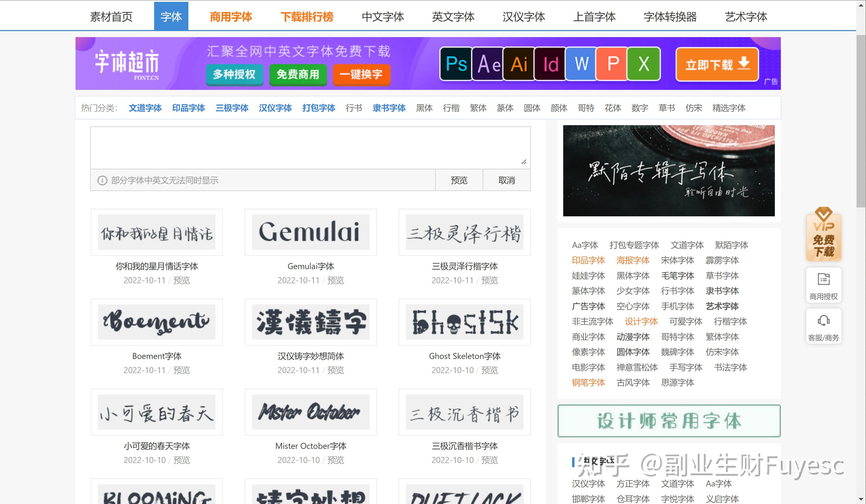
Task: Click the 取消 button under text box
Action: click(507, 180)
